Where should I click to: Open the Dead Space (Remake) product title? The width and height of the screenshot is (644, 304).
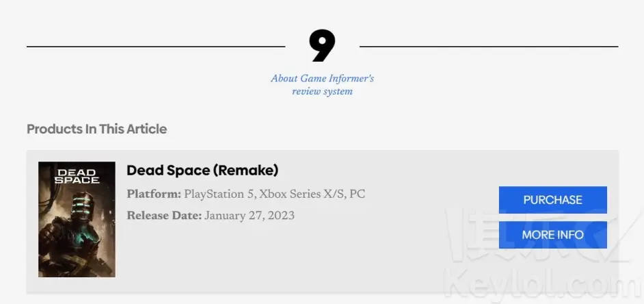click(x=202, y=170)
